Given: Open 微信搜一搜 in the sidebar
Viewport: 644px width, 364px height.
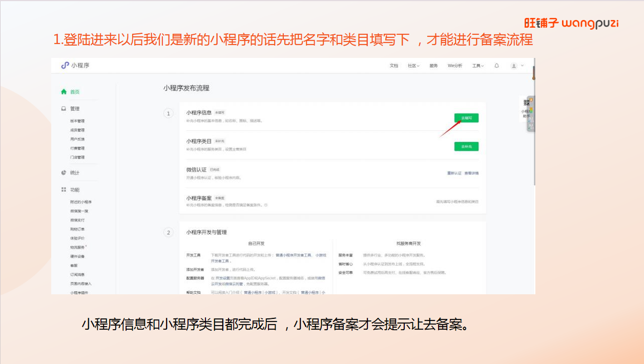Looking at the screenshot, I should tap(79, 211).
